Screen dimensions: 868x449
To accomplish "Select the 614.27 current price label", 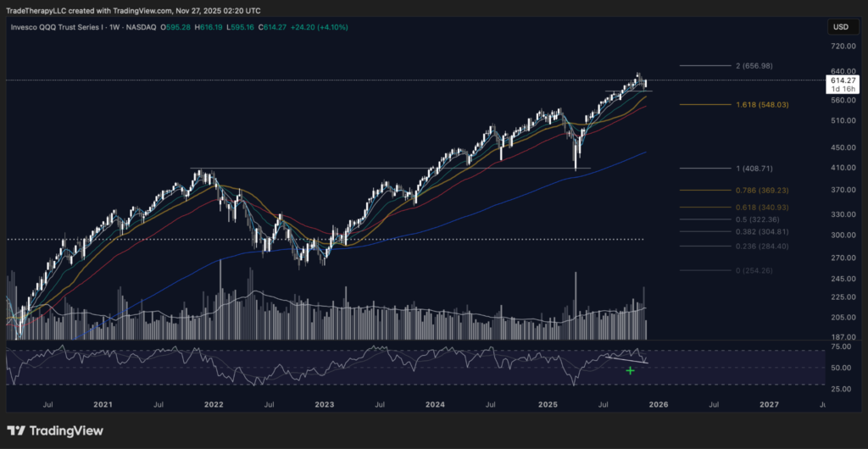I will coord(839,80).
